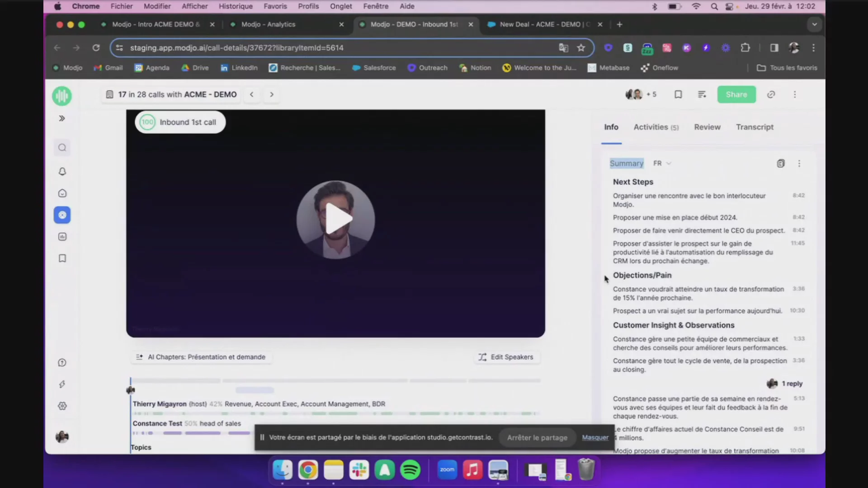This screenshot has width=868, height=488.
Task: Switch to the Transcript tab
Action: [x=755, y=127]
